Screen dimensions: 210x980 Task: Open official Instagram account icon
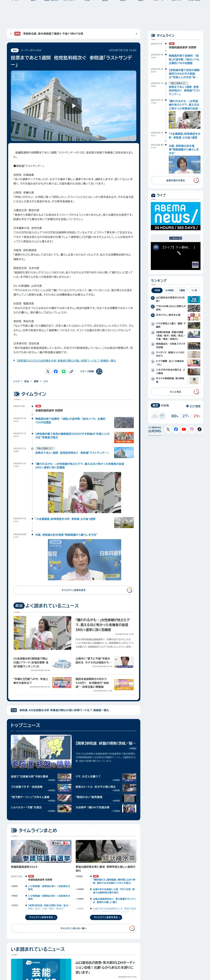click(x=192, y=429)
